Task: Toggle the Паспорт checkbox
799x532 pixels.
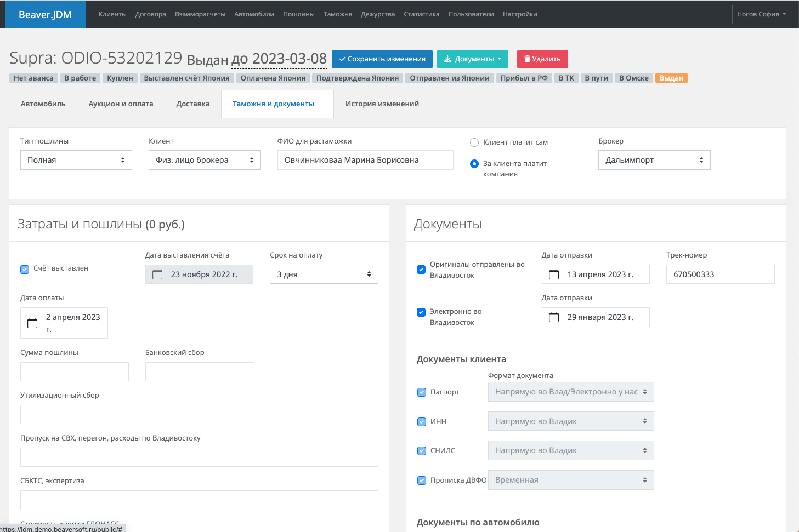Action: tap(422, 392)
